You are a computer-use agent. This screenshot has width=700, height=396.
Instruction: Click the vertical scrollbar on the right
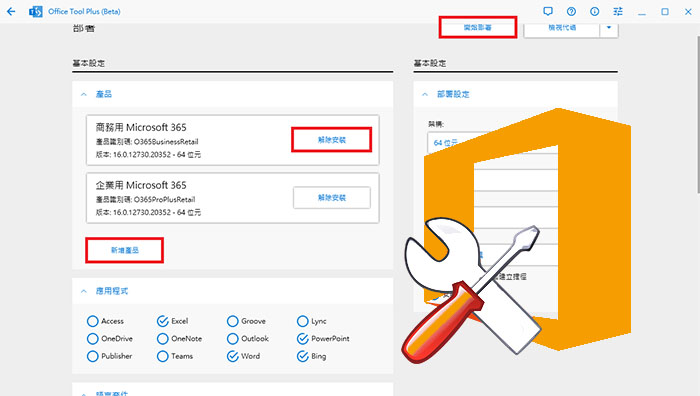tap(698, 115)
